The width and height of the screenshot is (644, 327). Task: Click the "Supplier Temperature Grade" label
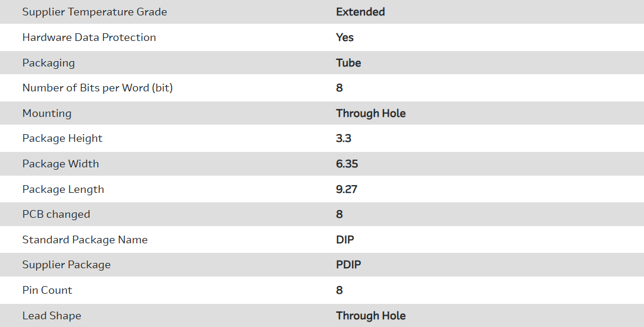point(94,12)
